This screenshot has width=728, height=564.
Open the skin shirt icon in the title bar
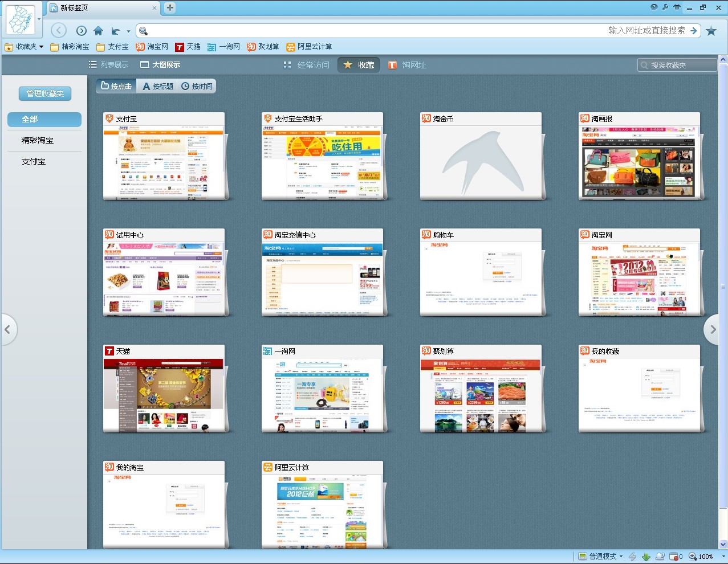click(x=677, y=7)
